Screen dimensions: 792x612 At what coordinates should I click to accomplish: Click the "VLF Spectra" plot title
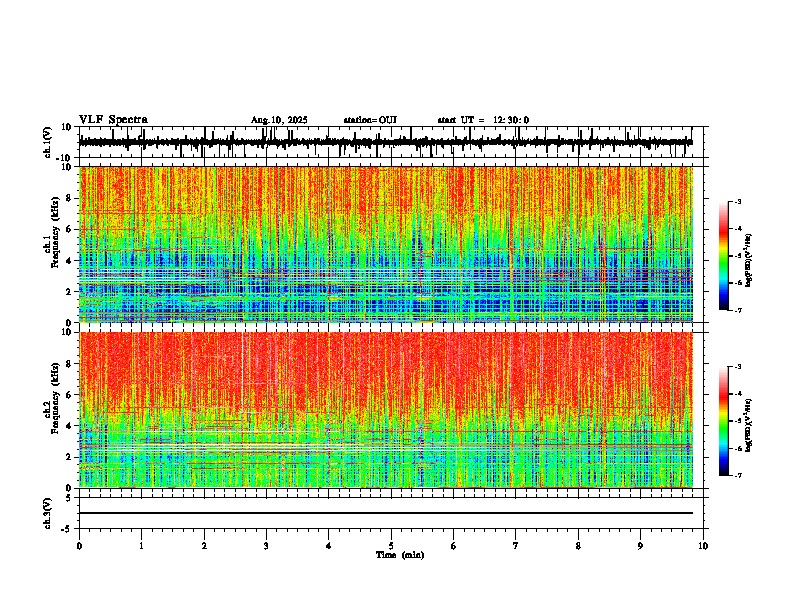(113, 120)
